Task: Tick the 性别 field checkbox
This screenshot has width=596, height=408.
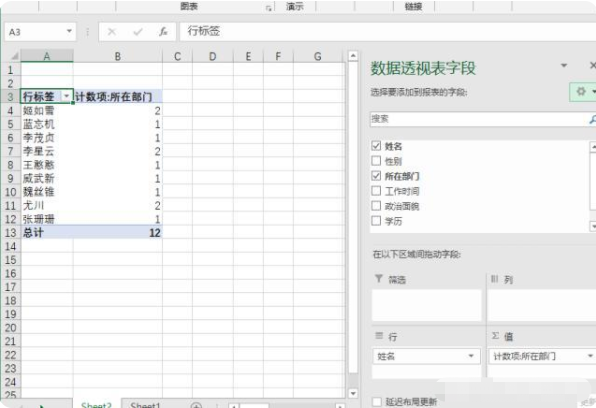Action: [376, 161]
